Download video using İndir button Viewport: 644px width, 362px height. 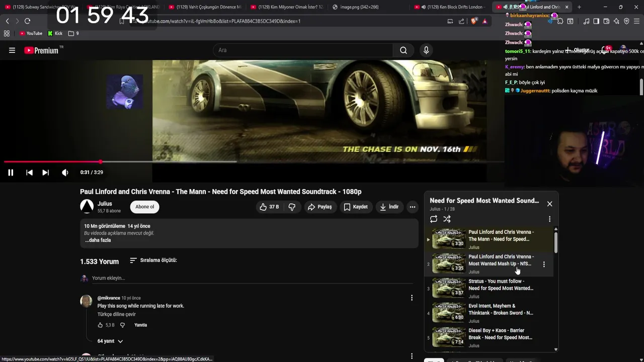coord(389,207)
